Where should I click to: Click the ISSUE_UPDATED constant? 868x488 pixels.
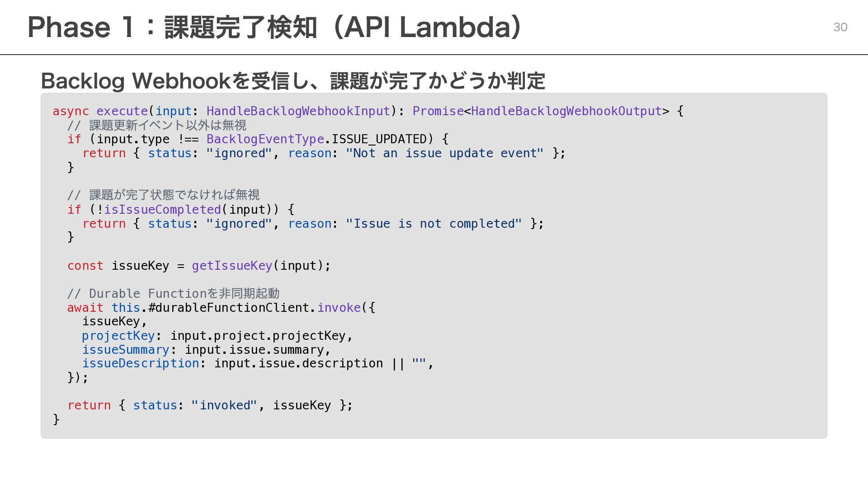(x=379, y=139)
